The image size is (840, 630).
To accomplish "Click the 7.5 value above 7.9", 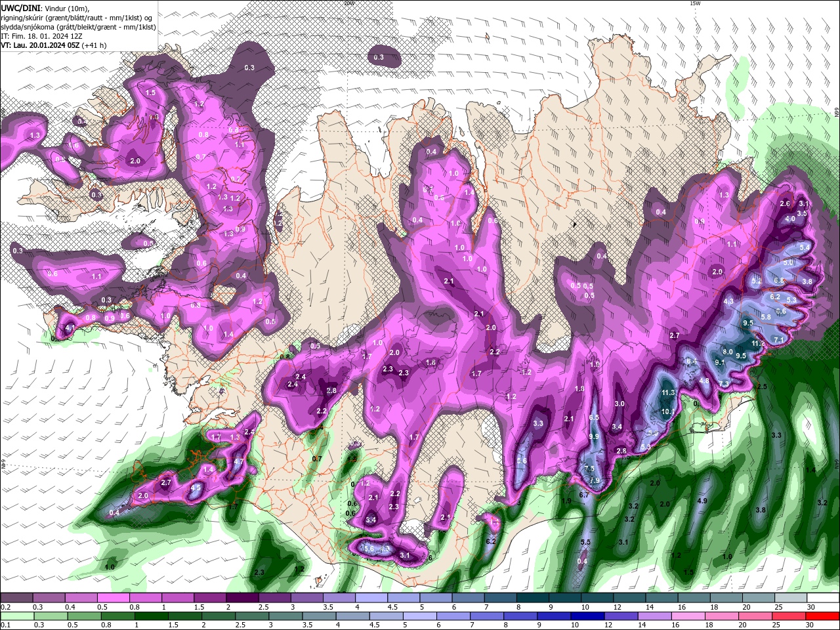I will 589,469.
